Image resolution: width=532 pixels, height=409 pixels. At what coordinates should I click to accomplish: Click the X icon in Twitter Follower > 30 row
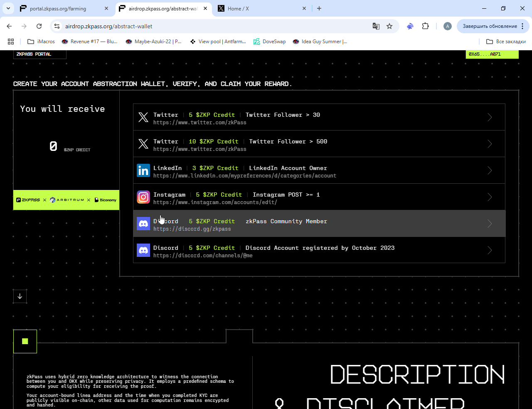click(x=143, y=117)
